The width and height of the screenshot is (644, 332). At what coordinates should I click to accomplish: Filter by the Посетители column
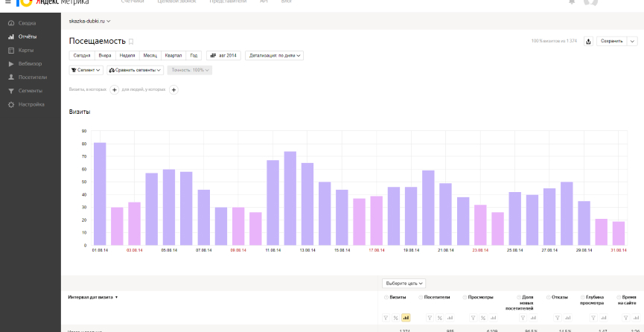coord(430,318)
